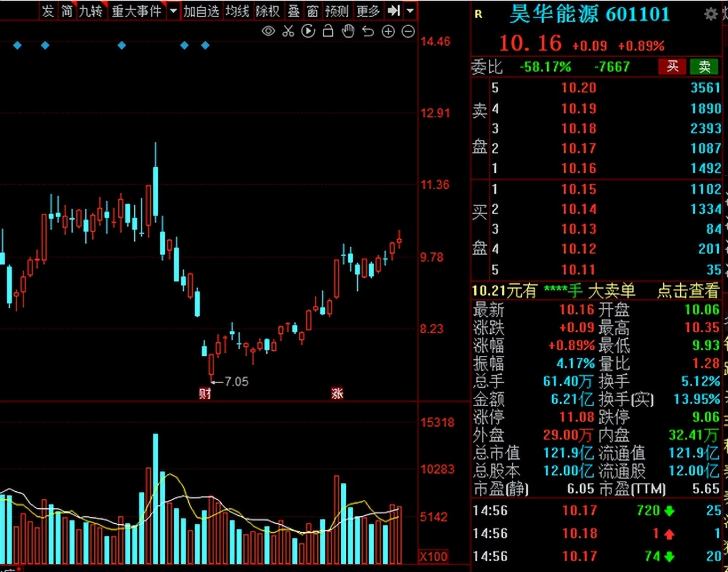Click the 最高 value 10.35
Image resolution: width=728 pixels, height=572 pixels.
tap(702, 328)
